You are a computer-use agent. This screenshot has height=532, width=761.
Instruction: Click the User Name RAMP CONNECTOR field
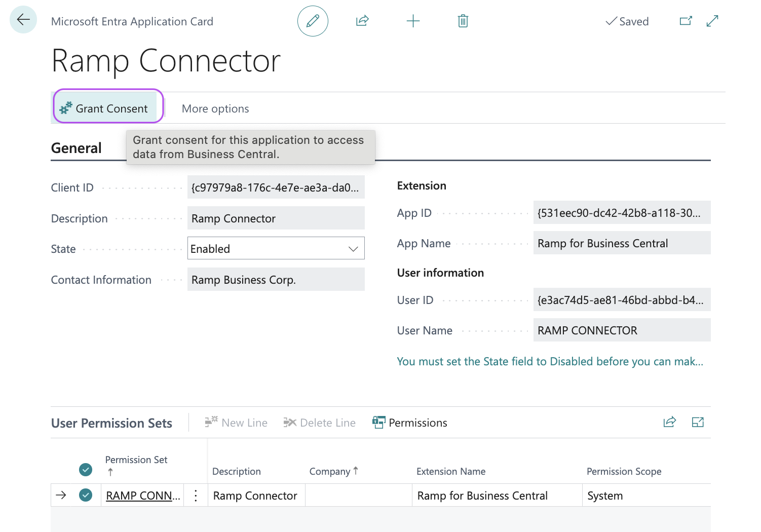(622, 330)
